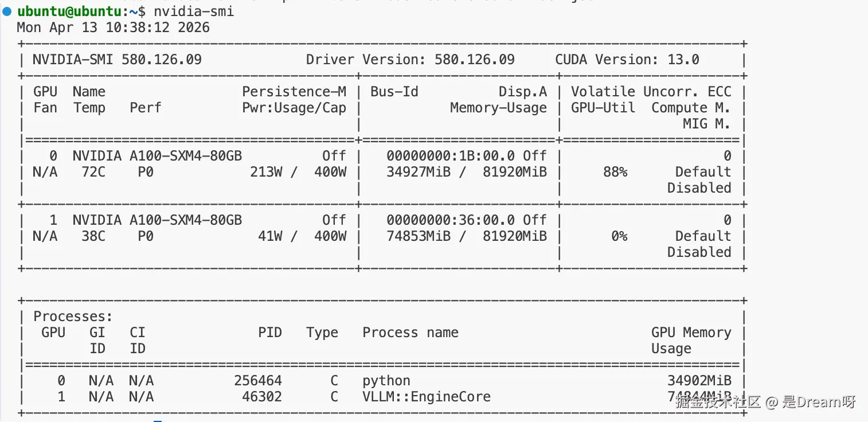Viewport: 868px width, 422px height.
Task: Click the Persistence-M column header
Action: pyautogui.click(x=294, y=92)
